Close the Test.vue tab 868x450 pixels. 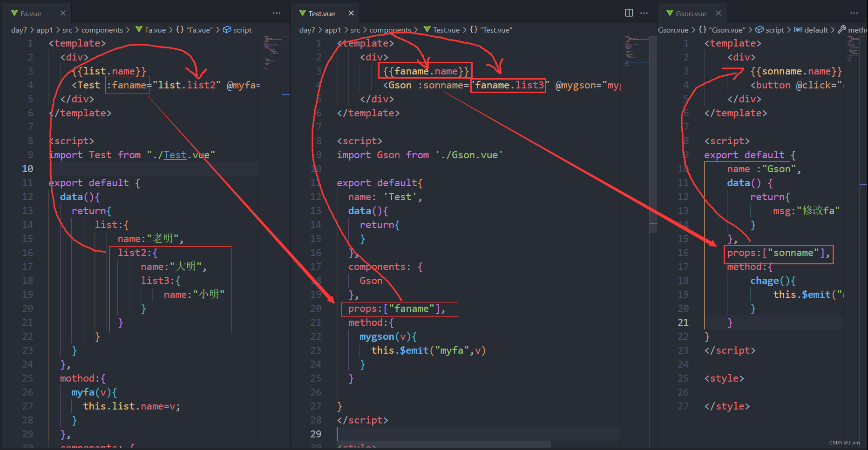pyautogui.click(x=351, y=13)
